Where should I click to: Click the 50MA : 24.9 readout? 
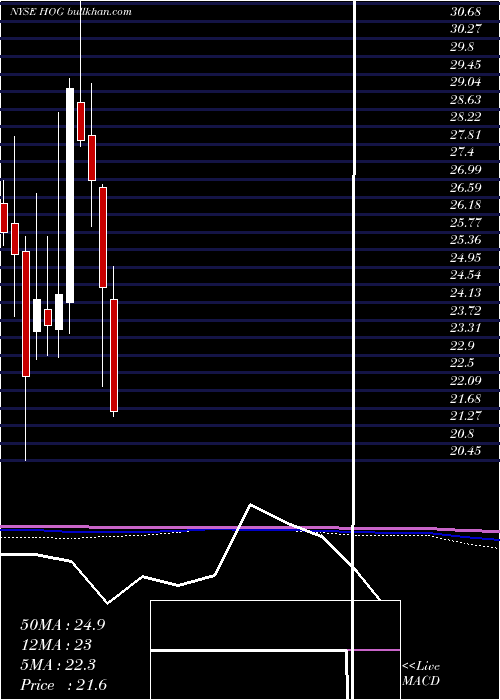point(63,625)
